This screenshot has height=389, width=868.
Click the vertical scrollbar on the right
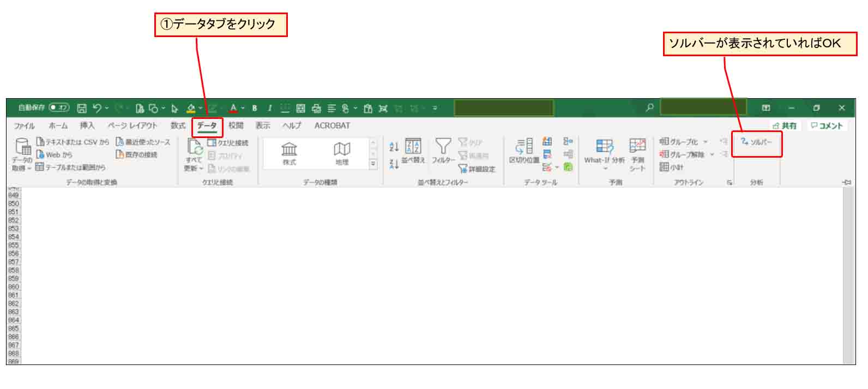[x=848, y=273]
